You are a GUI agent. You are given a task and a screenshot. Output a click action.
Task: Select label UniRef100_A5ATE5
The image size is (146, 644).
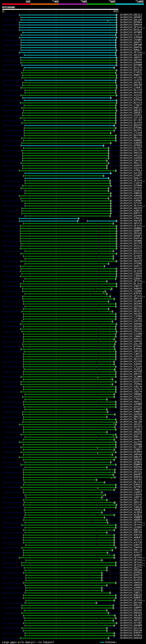pyautogui.click(x=131, y=221)
